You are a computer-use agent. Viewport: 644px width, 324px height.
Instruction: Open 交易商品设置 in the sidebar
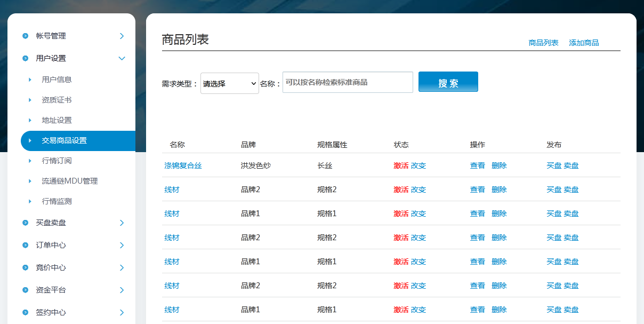pyautogui.click(x=65, y=141)
